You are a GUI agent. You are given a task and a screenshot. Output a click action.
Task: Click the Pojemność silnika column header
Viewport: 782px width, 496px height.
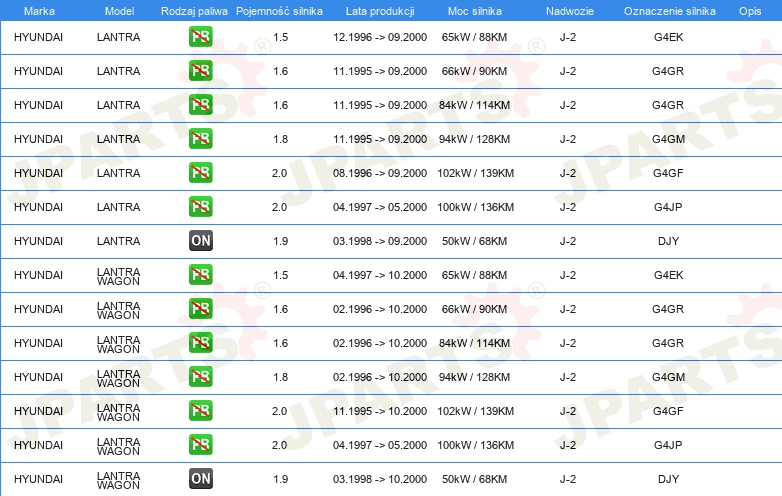click(279, 11)
